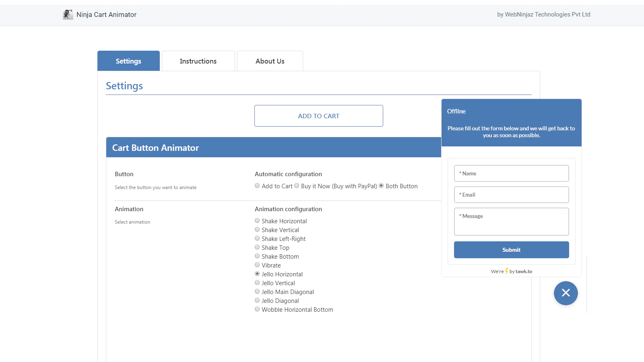The width and height of the screenshot is (644, 362).
Task: Click the Message text area
Action: (x=511, y=222)
